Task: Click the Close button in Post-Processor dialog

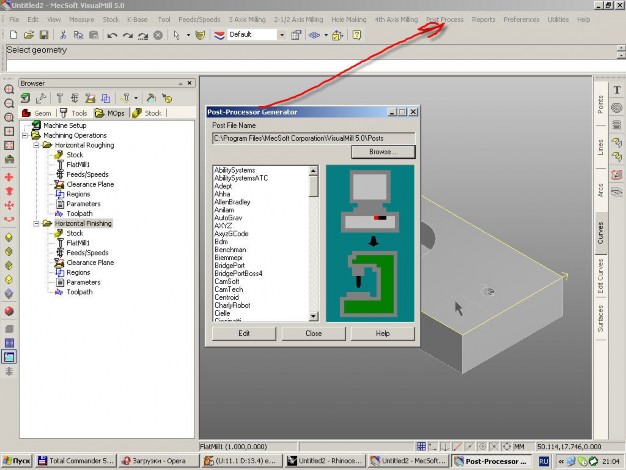Action: point(313,333)
